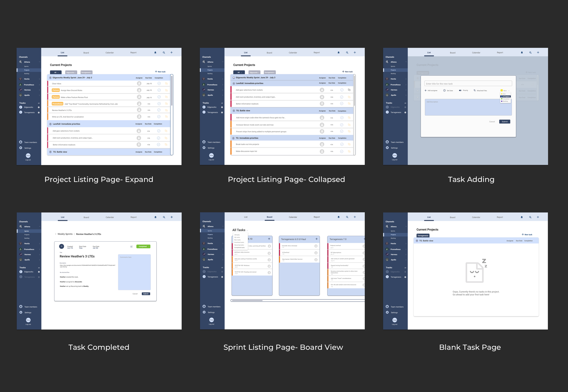Image resolution: width=568 pixels, height=392 pixels.
Task: Click the plus icon beside Add assignee
Action: point(426,90)
